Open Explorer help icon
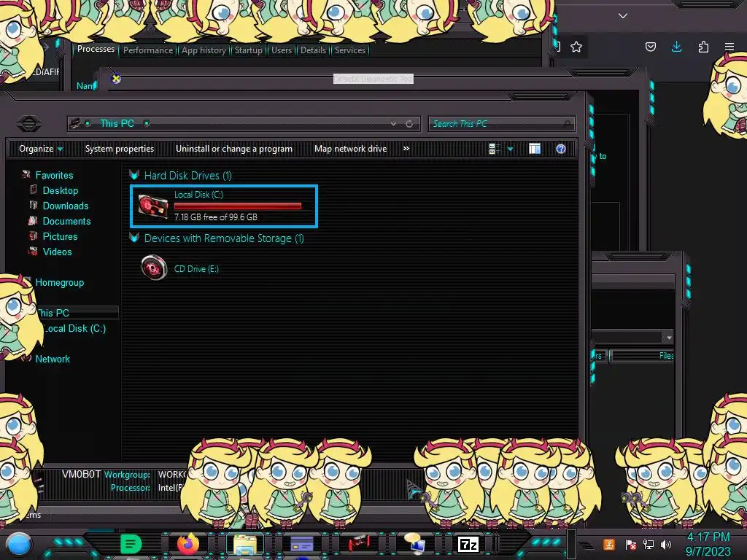747x560 pixels. click(561, 149)
